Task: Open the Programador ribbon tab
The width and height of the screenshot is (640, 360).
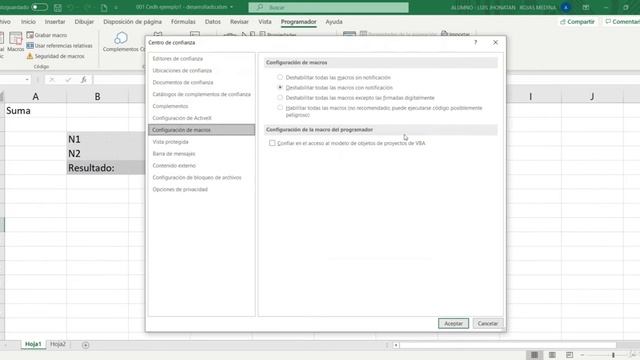Action: [x=298, y=22]
